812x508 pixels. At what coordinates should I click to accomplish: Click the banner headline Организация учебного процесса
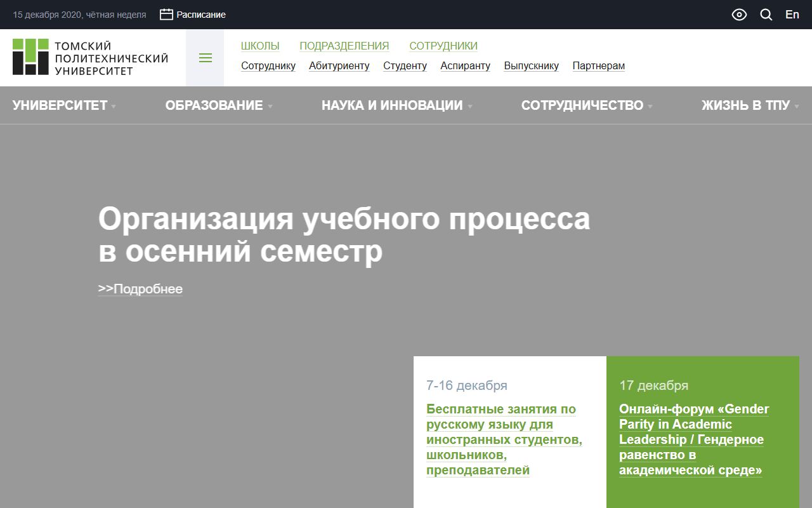click(344, 235)
